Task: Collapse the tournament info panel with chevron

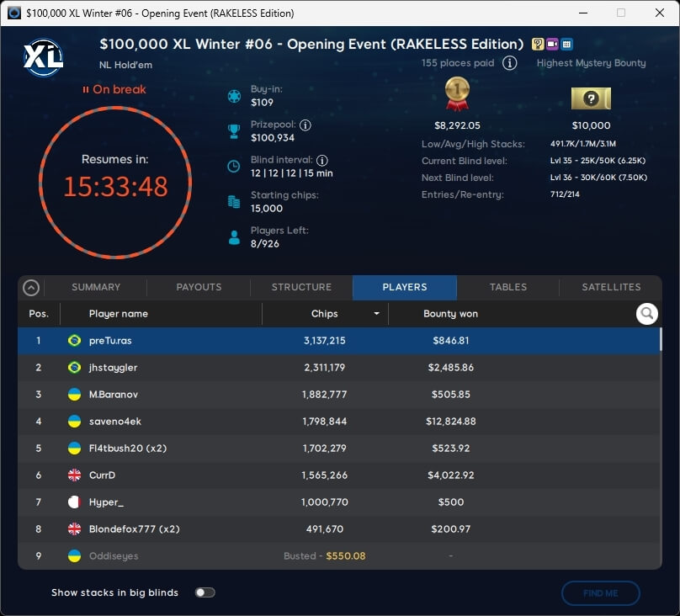Action: click(31, 288)
